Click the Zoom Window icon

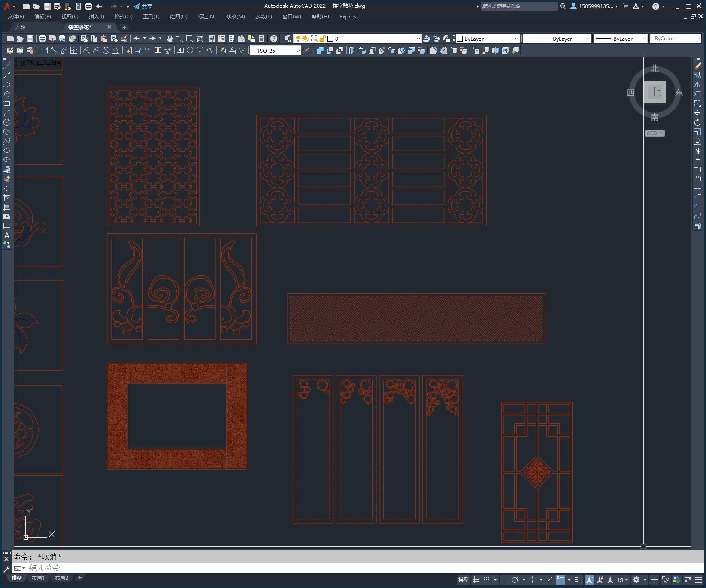coord(190,39)
